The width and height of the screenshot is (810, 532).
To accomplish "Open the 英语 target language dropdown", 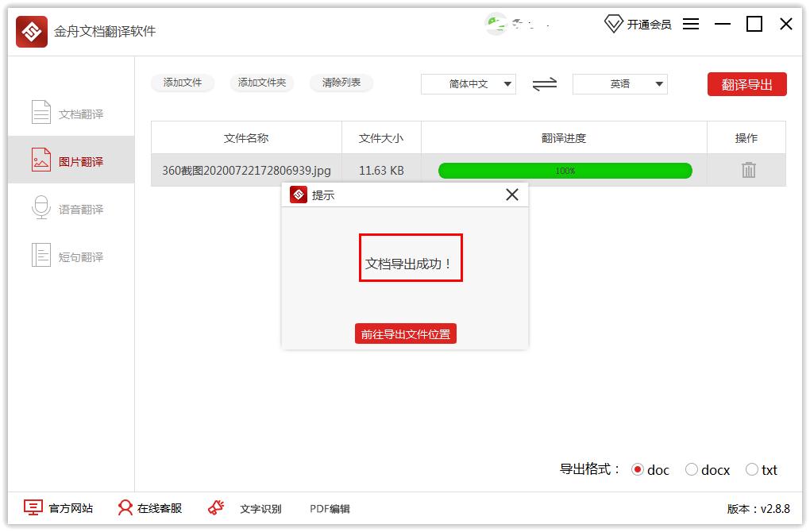I will tap(620, 83).
